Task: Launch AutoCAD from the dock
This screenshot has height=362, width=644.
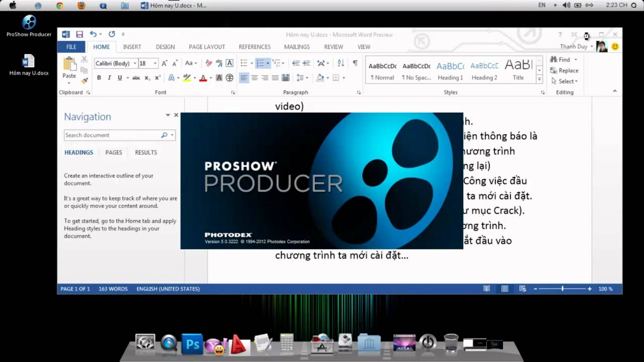Action: (x=238, y=344)
